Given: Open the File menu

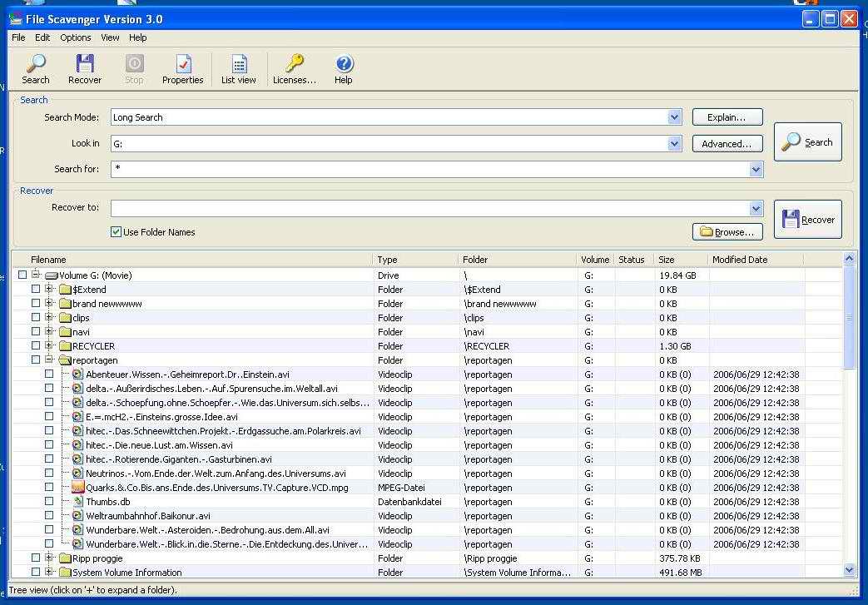Looking at the screenshot, I should tap(18, 37).
